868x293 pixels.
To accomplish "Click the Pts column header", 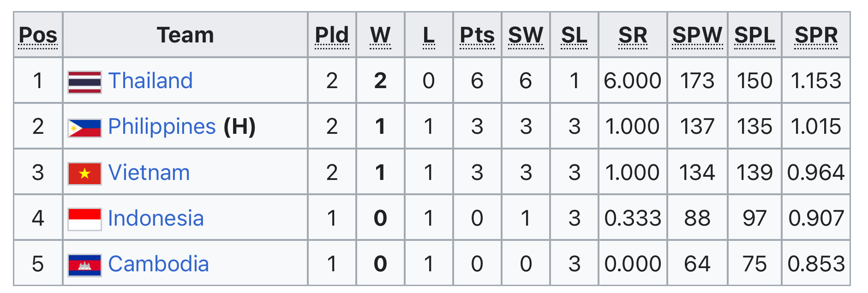I will pyautogui.click(x=477, y=36).
